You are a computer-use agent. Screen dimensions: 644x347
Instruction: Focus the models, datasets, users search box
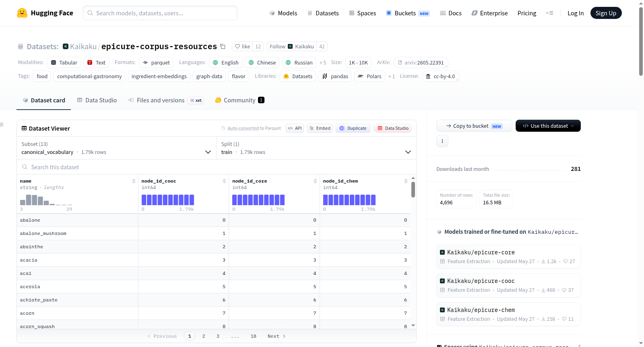pyautogui.click(x=160, y=13)
